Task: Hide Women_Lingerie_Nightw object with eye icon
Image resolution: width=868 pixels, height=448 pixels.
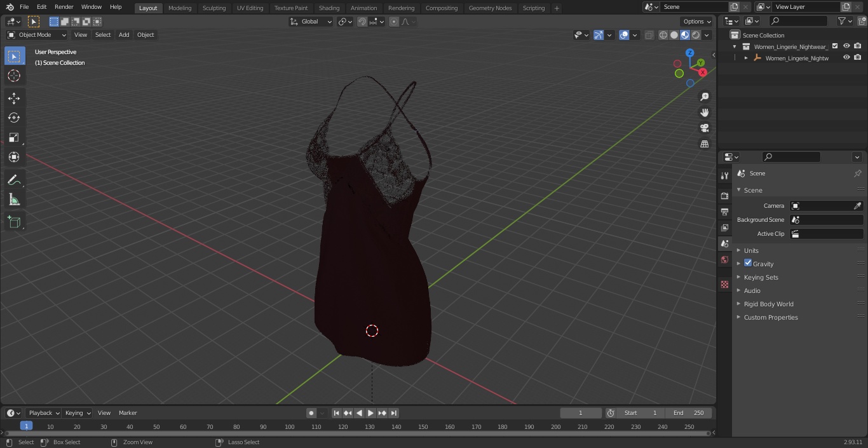Action: [846, 57]
